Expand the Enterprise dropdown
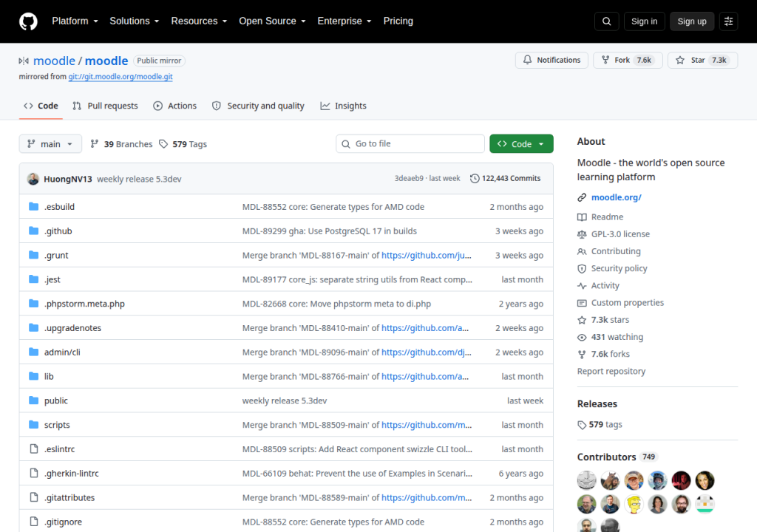This screenshot has height=532, width=757. [x=344, y=21]
